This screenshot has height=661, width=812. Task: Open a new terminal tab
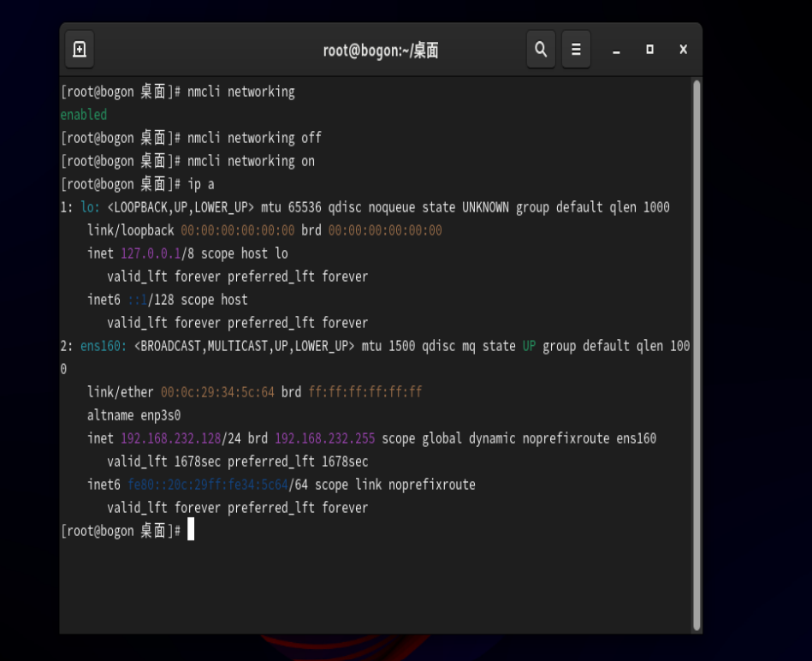tap(80, 50)
